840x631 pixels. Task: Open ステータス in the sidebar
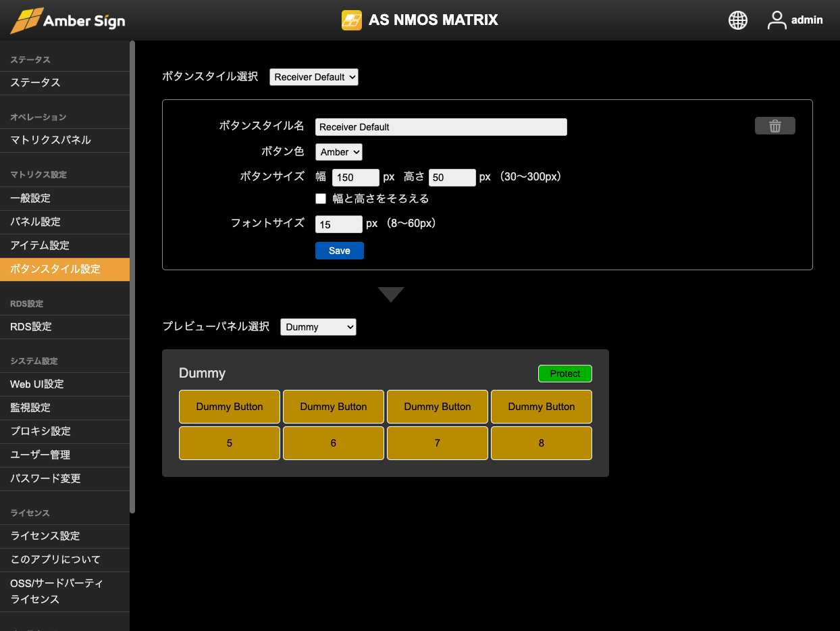click(x=35, y=82)
